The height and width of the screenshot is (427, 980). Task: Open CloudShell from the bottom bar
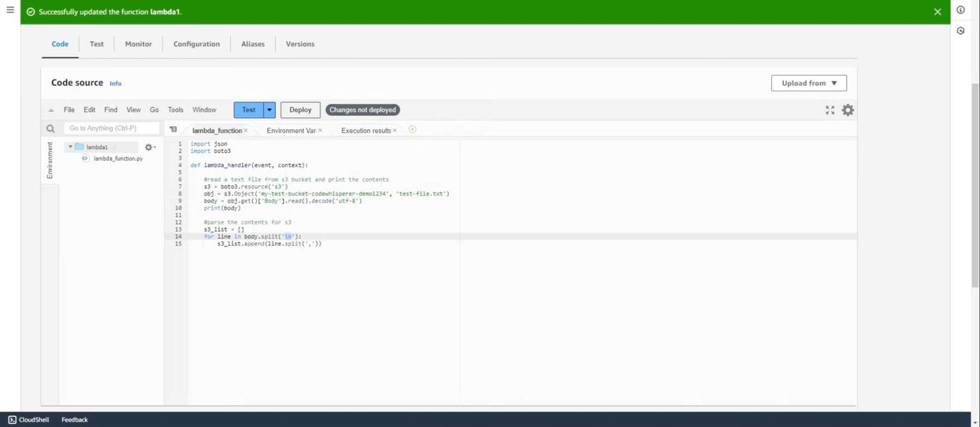pyautogui.click(x=29, y=419)
